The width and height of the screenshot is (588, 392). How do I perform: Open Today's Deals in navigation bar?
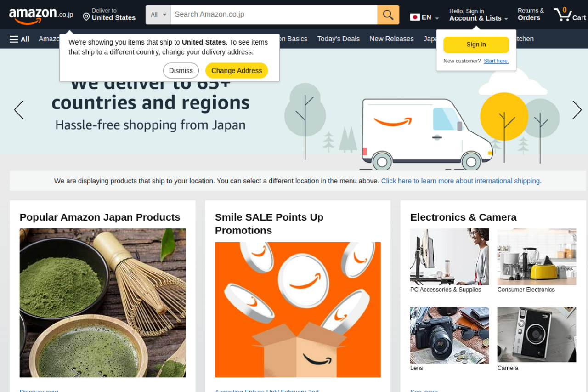tap(338, 39)
